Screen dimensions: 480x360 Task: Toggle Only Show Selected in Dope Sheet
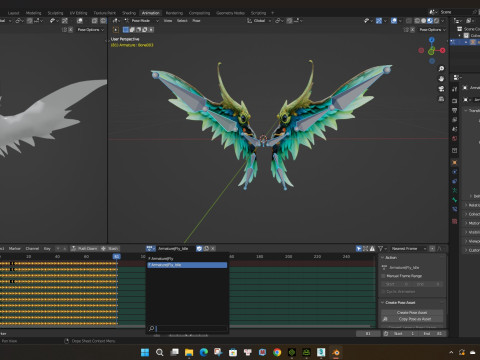coord(359,249)
